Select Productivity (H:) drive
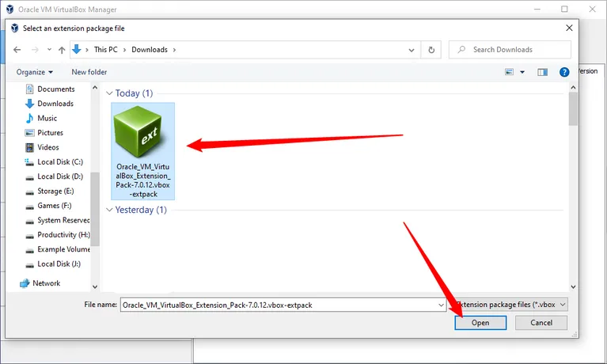The height and width of the screenshot is (364, 607). [57, 235]
